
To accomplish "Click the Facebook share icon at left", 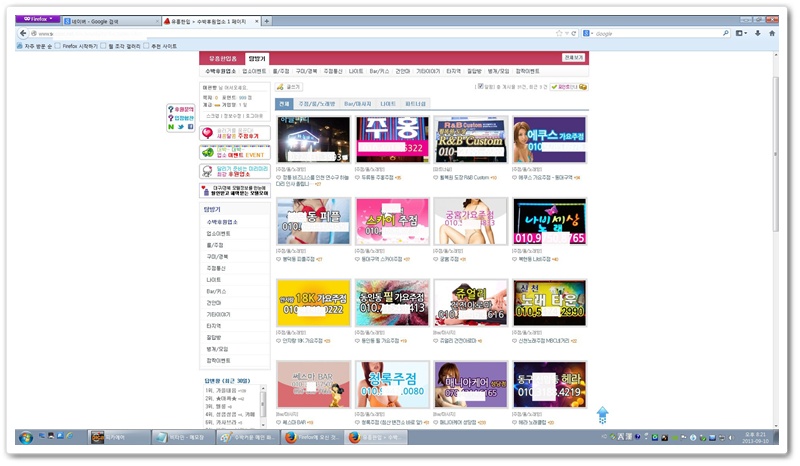I will 190,127.
